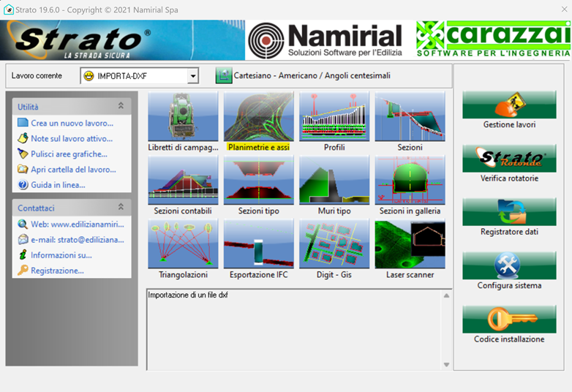Image resolution: width=572 pixels, height=392 pixels.
Task: Click the description box scroll down arrow
Action: [x=446, y=364]
